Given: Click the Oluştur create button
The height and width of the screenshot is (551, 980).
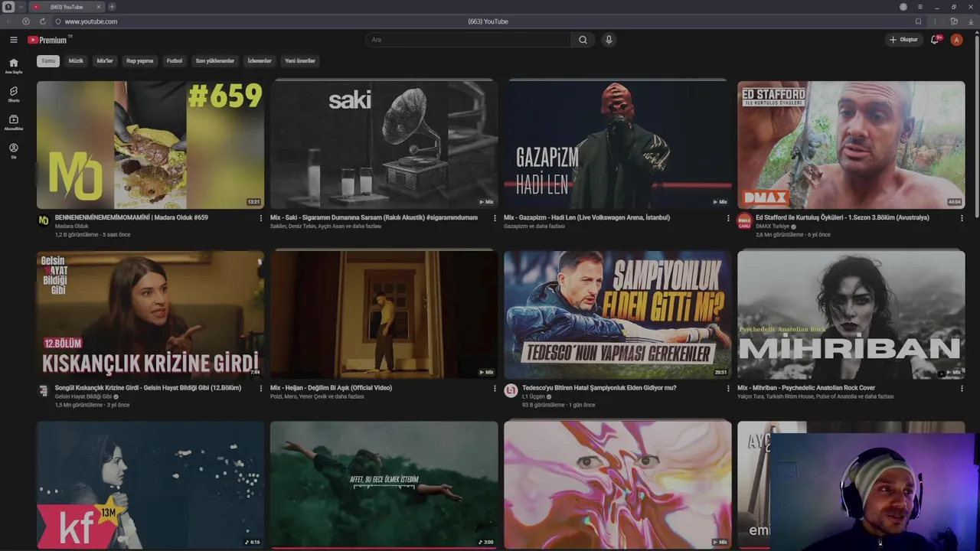Looking at the screenshot, I should pos(903,40).
